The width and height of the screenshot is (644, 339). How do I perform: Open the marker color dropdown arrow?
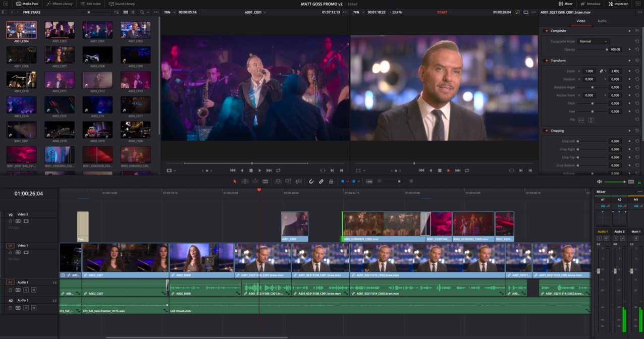(x=359, y=181)
